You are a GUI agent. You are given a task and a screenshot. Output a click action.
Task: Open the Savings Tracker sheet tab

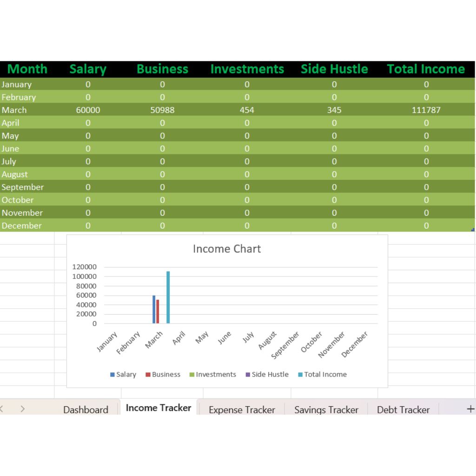(326, 410)
